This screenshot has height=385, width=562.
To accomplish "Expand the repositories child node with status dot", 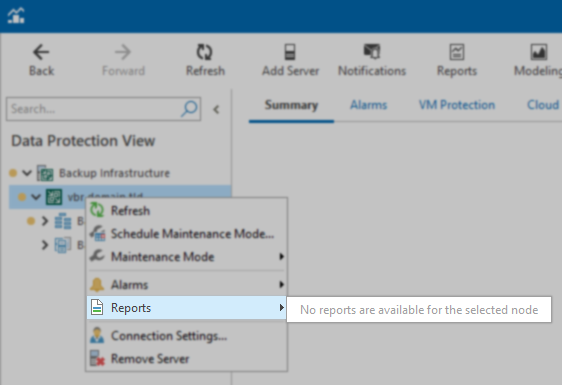I will point(45,221).
